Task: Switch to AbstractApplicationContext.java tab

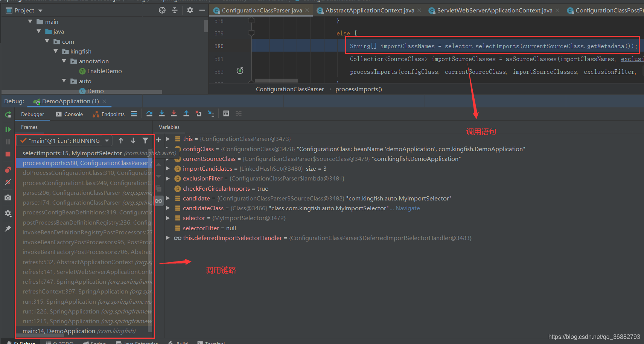Action: pyautogui.click(x=370, y=11)
